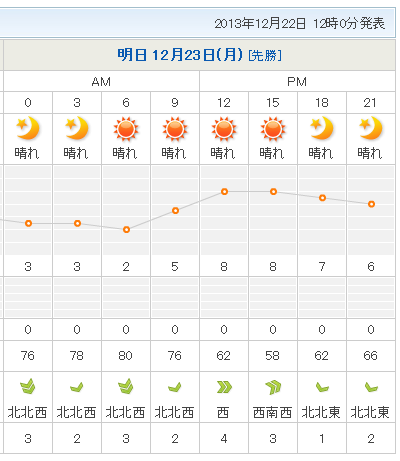Click the 西南西 wind arrow icon

tap(273, 387)
